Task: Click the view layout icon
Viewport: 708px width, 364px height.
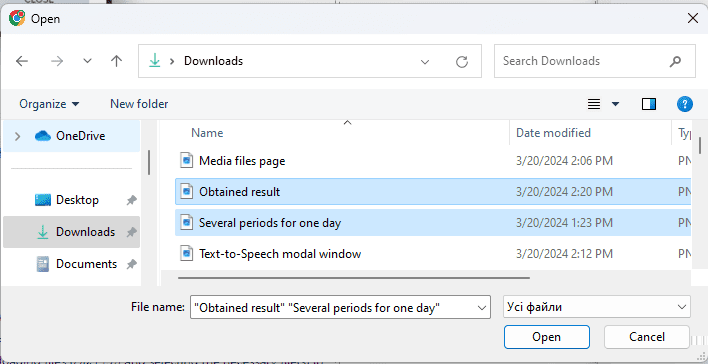Action: 594,104
